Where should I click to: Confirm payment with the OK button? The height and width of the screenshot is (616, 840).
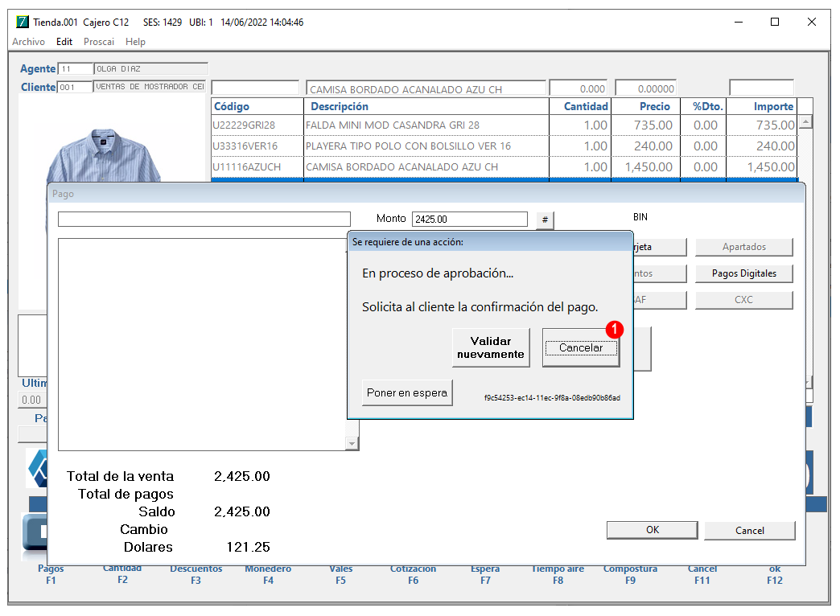[652, 530]
